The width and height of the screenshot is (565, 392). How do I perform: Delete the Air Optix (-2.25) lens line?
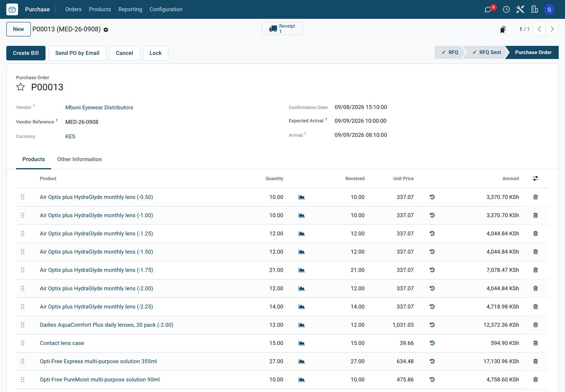(x=536, y=307)
